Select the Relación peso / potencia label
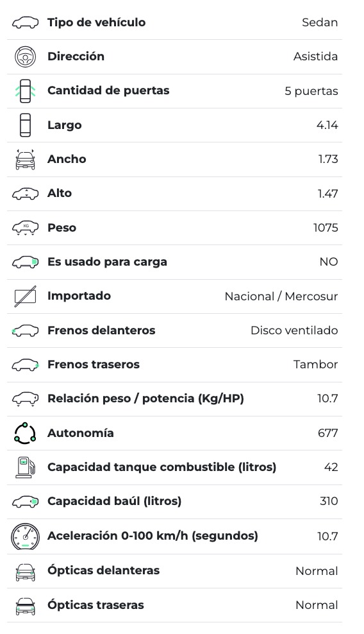This screenshot has width=364, height=634. coord(146,398)
